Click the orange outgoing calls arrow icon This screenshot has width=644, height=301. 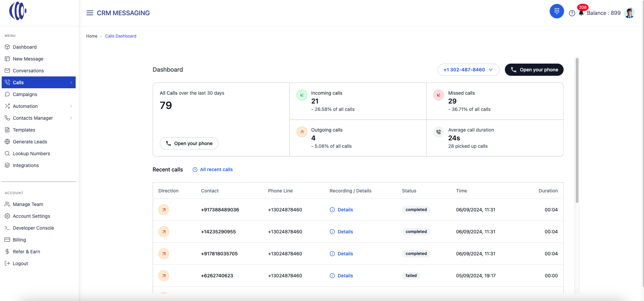302,132
